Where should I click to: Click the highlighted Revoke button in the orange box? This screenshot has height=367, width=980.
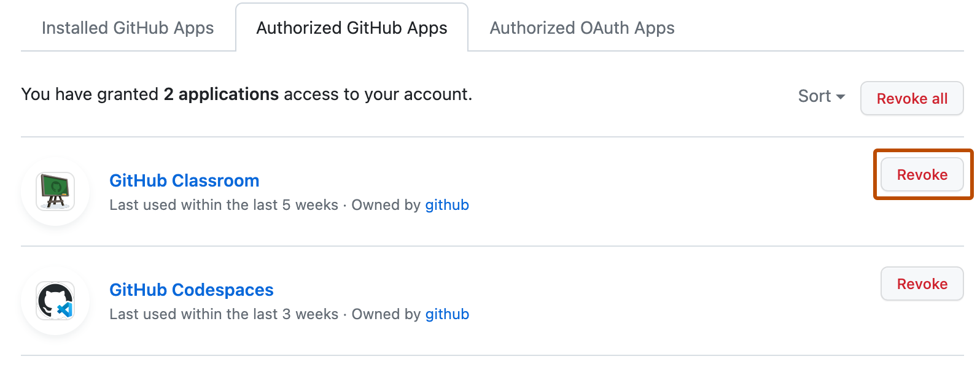point(922,174)
